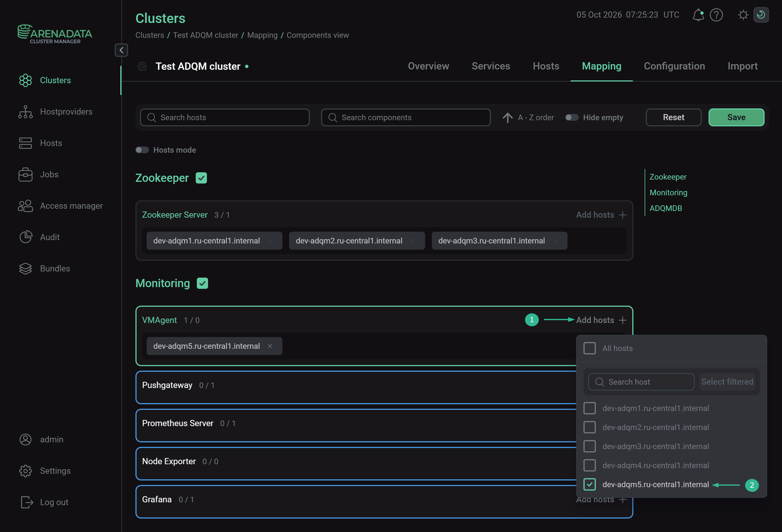Toggle A - Z order sort arrow
The image size is (782, 532).
point(508,117)
